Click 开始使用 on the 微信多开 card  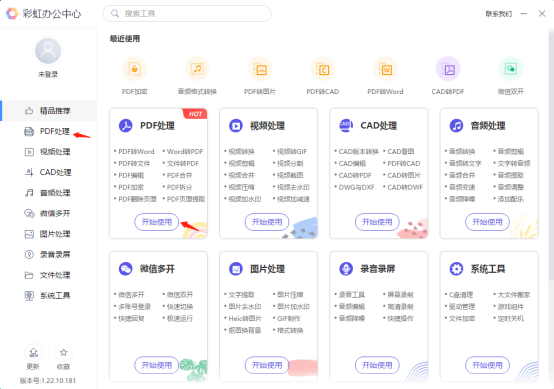[157, 365]
